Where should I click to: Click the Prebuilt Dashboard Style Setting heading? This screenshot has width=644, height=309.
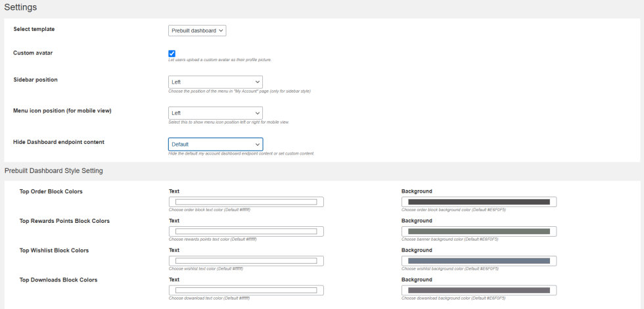[x=53, y=171]
